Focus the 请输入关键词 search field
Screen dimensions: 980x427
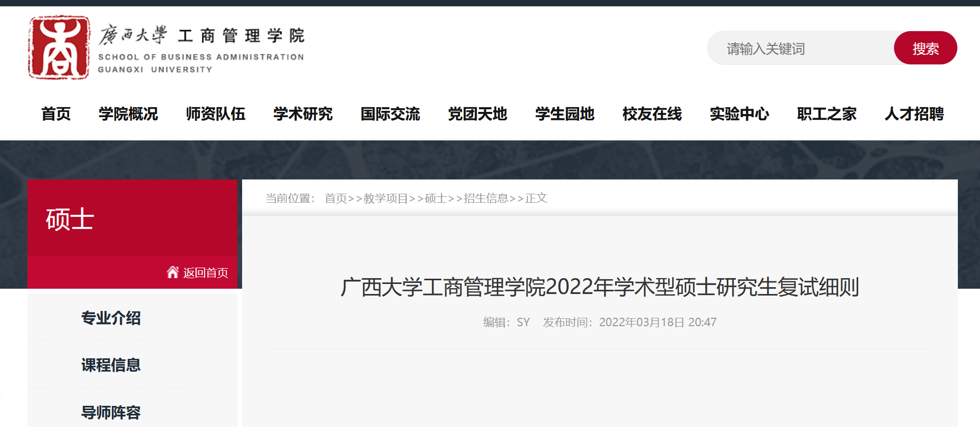coord(801,48)
